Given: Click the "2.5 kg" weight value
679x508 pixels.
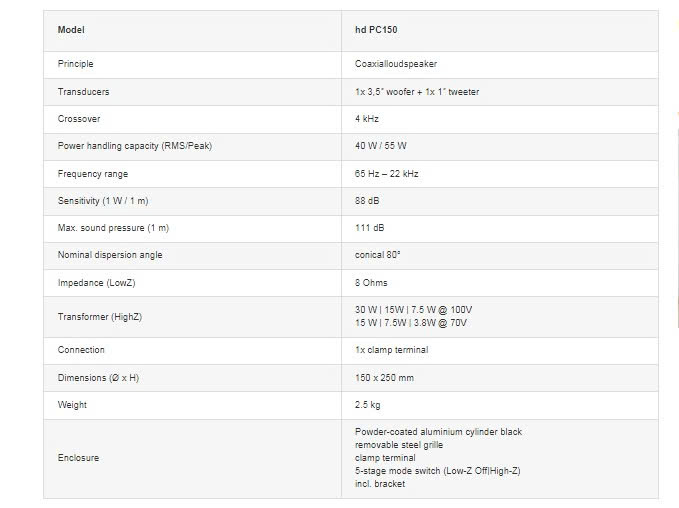Looking at the screenshot, I should point(367,405).
